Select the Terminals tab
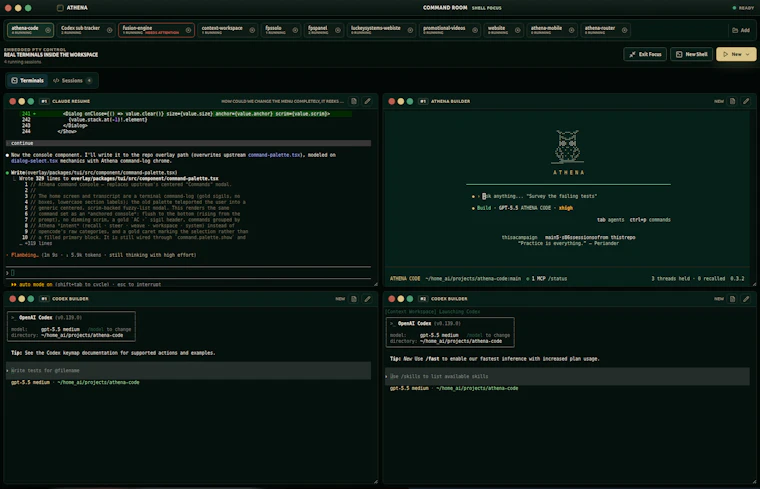The height and width of the screenshot is (489, 760). click(x=28, y=80)
